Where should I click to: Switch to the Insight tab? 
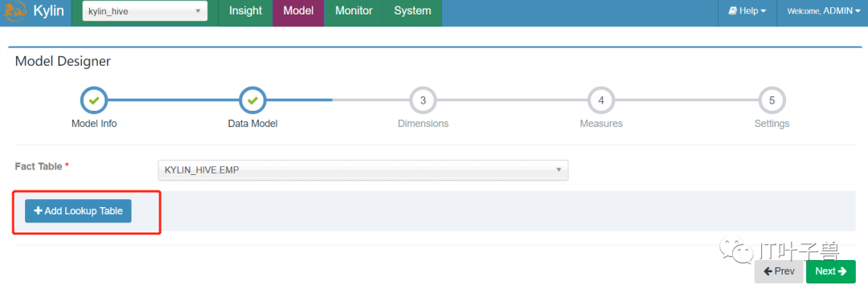point(246,11)
